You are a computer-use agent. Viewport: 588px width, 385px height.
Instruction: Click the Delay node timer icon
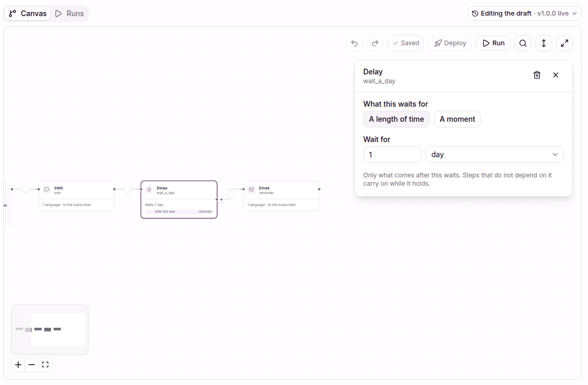click(x=149, y=190)
